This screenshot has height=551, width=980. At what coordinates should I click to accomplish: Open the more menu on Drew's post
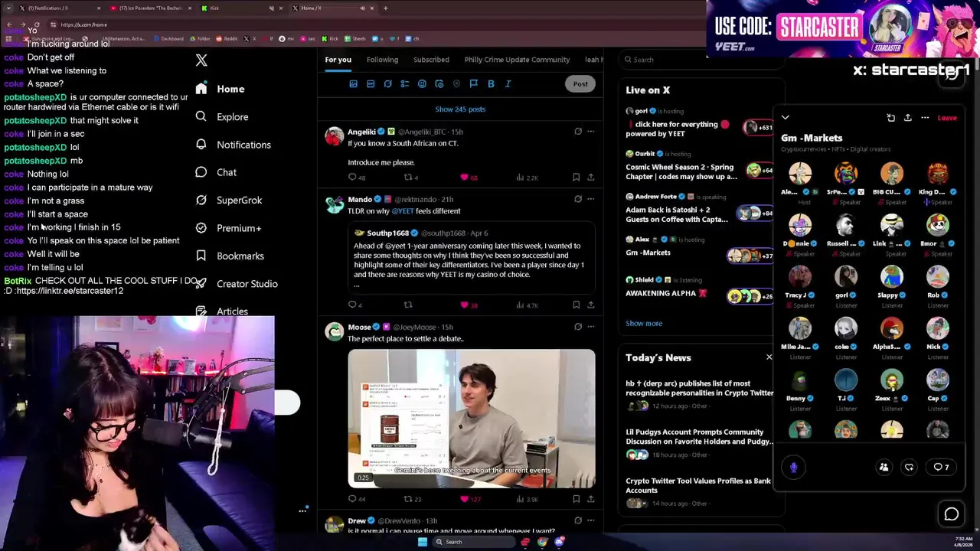(590, 521)
